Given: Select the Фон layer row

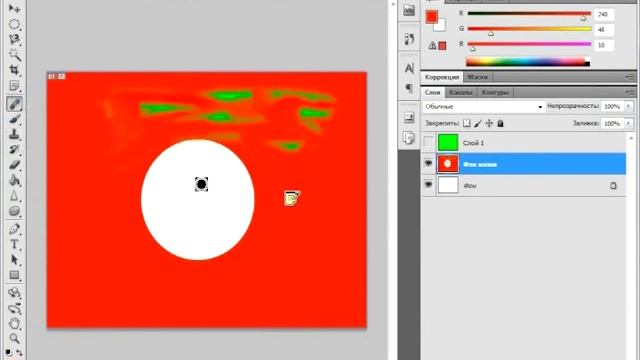Looking at the screenshot, I should pyautogui.click(x=524, y=185).
